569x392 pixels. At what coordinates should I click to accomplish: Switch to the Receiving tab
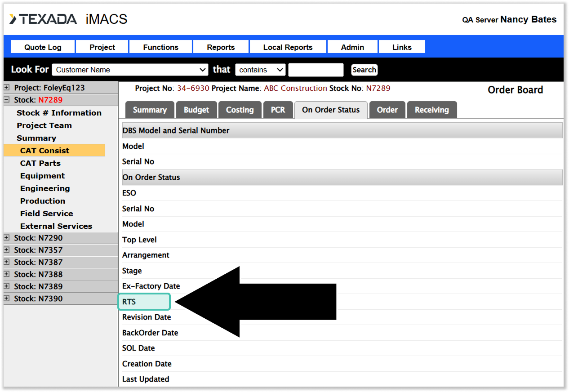[x=431, y=110]
